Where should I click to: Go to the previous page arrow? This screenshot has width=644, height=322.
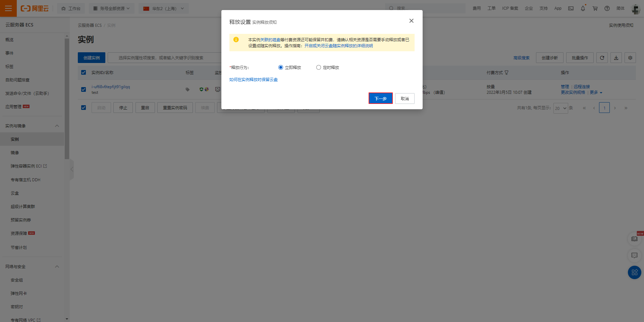pyautogui.click(x=594, y=108)
